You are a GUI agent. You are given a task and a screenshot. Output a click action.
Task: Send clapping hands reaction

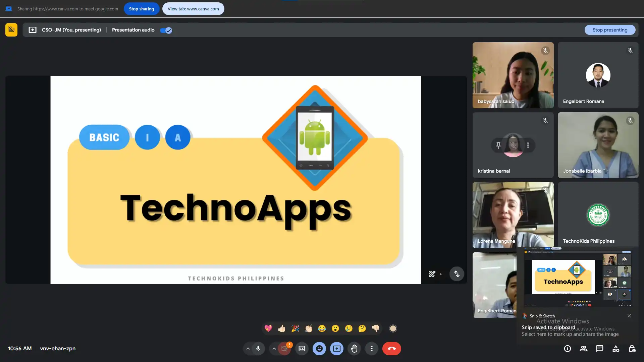pyautogui.click(x=309, y=328)
